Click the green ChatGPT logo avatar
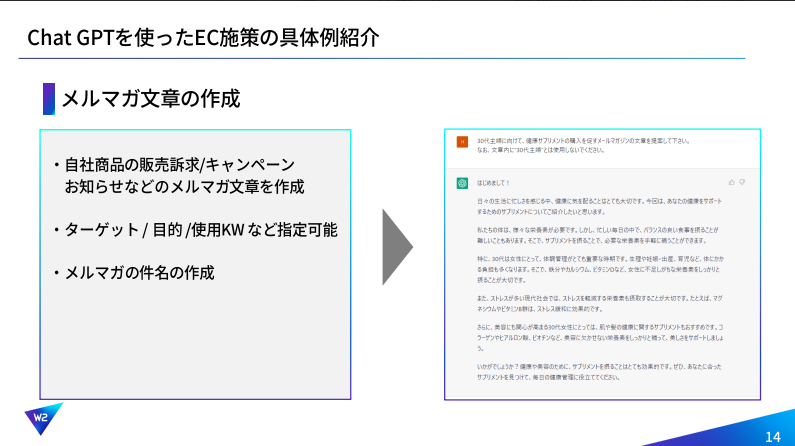 click(462, 183)
